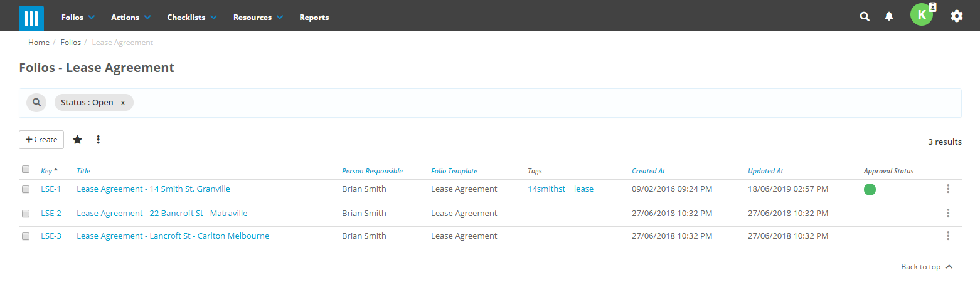Open the more options next to star
This screenshot has height=290, width=980.
click(x=99, y=140)
